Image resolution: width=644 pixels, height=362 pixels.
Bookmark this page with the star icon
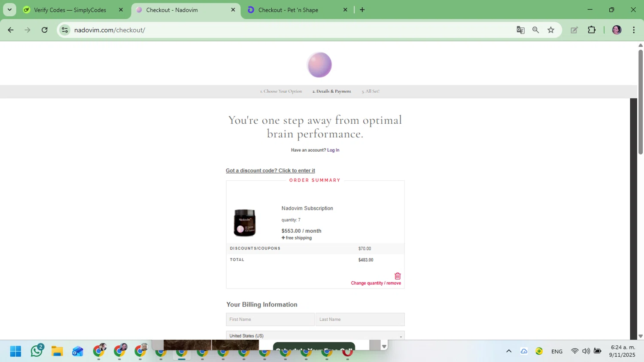click(551, 30)
